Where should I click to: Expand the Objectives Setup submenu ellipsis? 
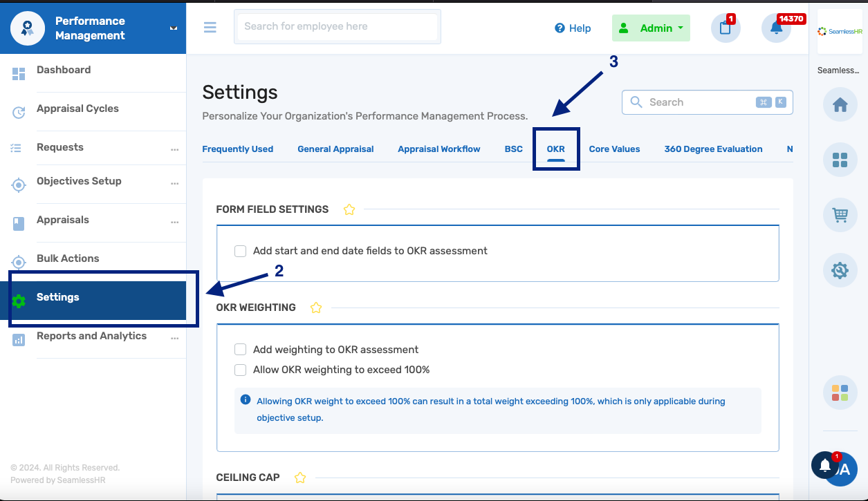tap(174, 184)
